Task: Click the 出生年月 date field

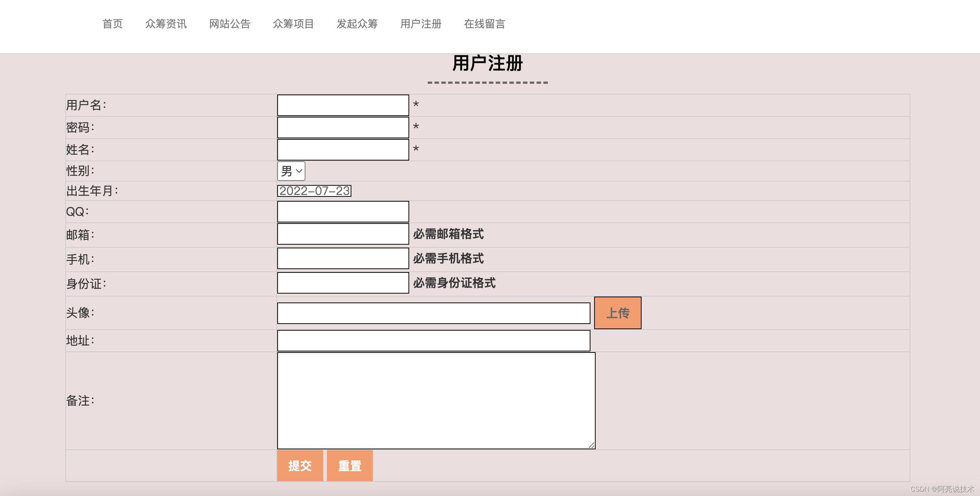Action: pyautogui.click(x=314, y=191)
